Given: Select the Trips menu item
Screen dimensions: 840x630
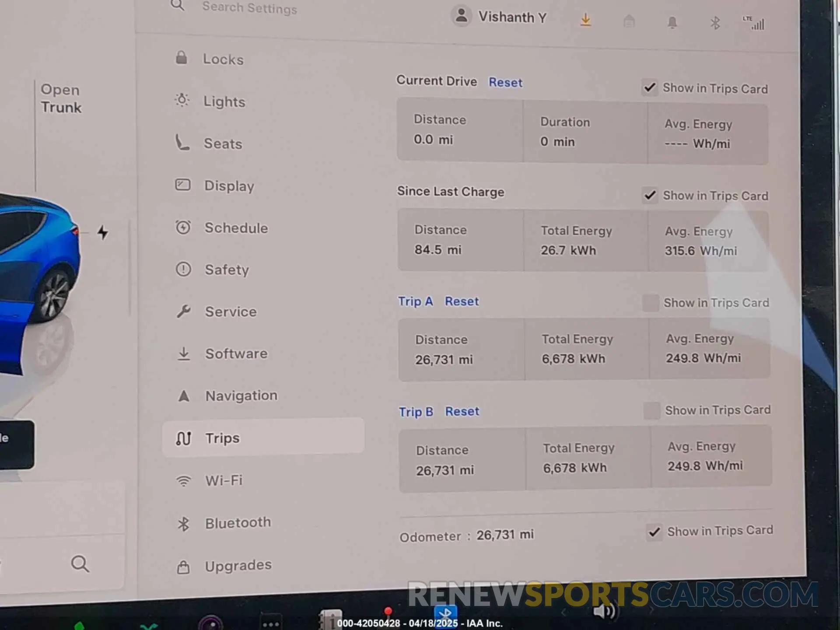Looking at the screenshot, I should (x=263, y=438).
